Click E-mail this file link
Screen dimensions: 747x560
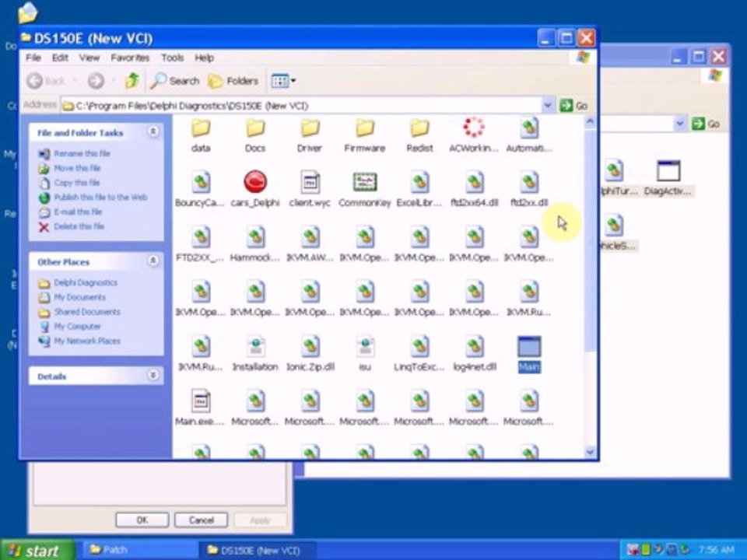click(x=78, y=212)
